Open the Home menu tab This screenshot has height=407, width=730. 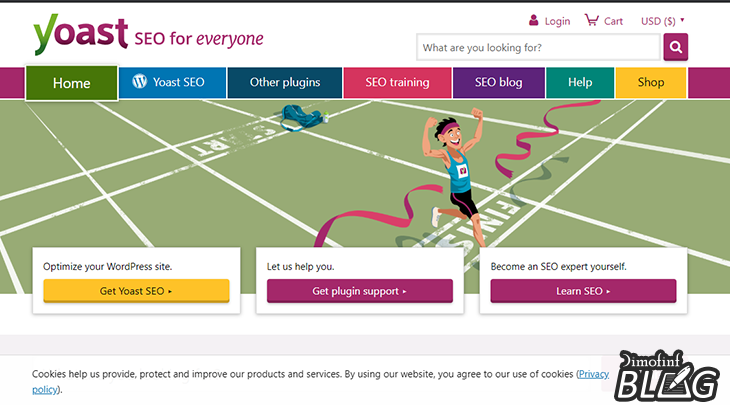(x=72, y=83)
